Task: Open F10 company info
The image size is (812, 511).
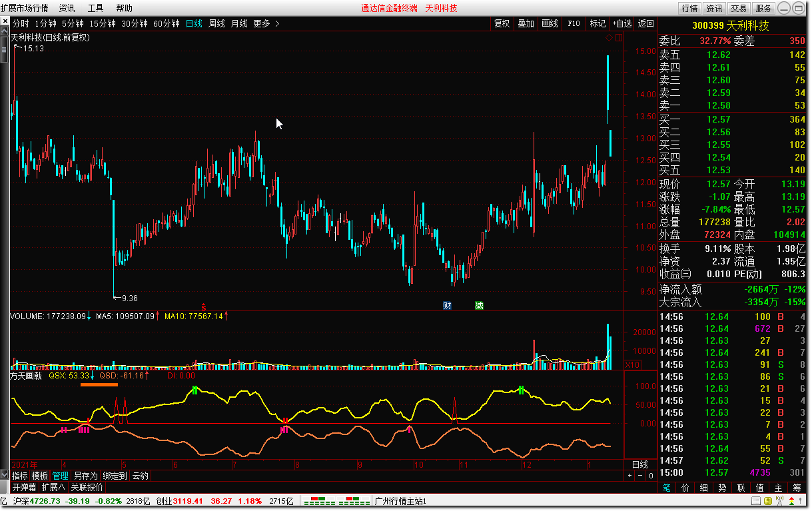Action: [x=574, y=23]
